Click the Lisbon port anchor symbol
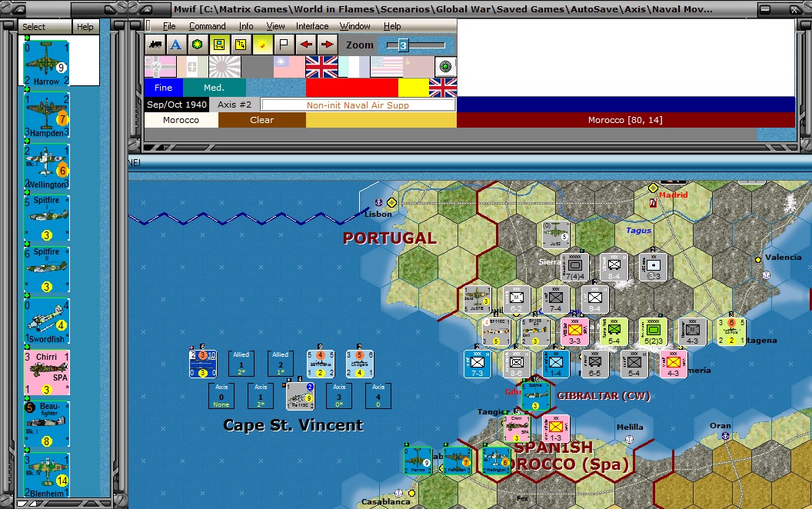Screen dimensions: 812x509 click(x=378, y=202)
